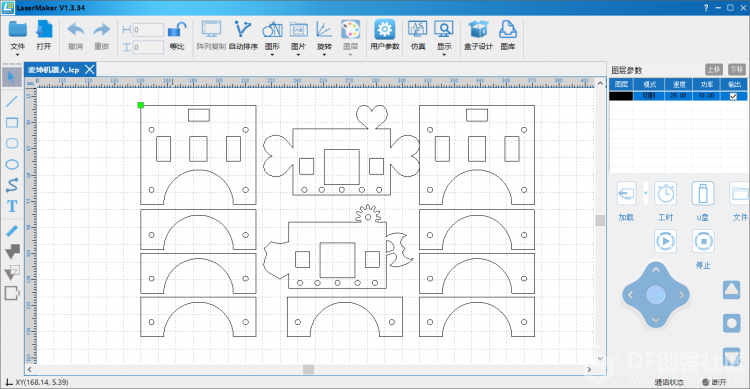Click the black layer color swatch

[x=621, y=96]
